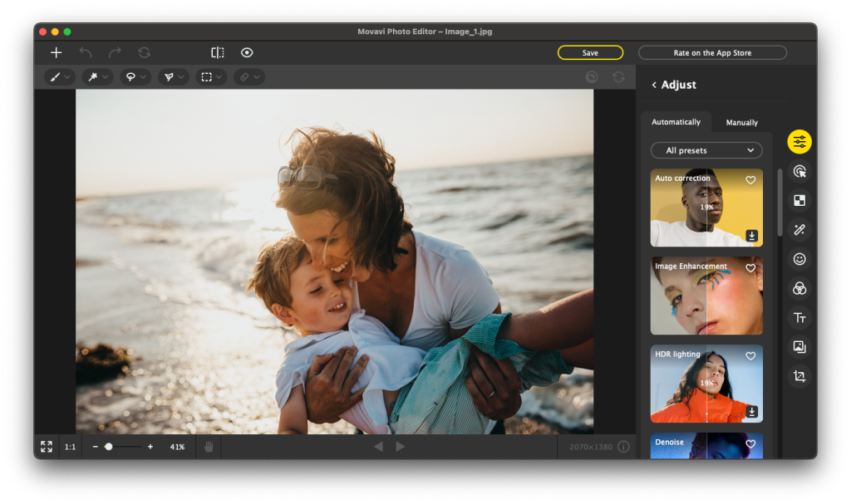Select the Insert Image sidebar icon
Image resolution: width=851 pixels, height=504 pixels.
point(799,346)
